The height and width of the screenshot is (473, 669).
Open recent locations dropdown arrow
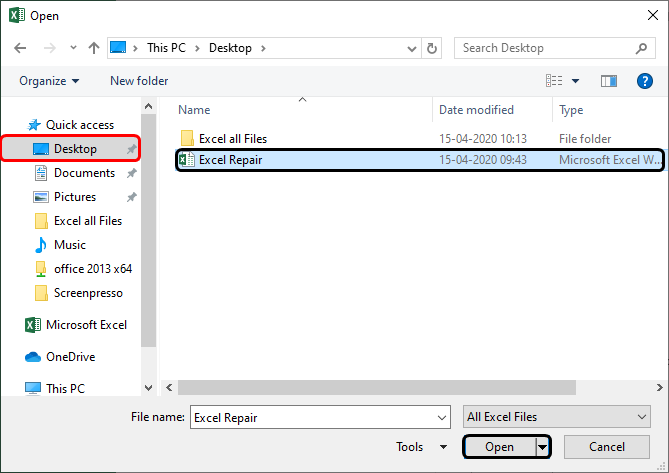[73, 48]
